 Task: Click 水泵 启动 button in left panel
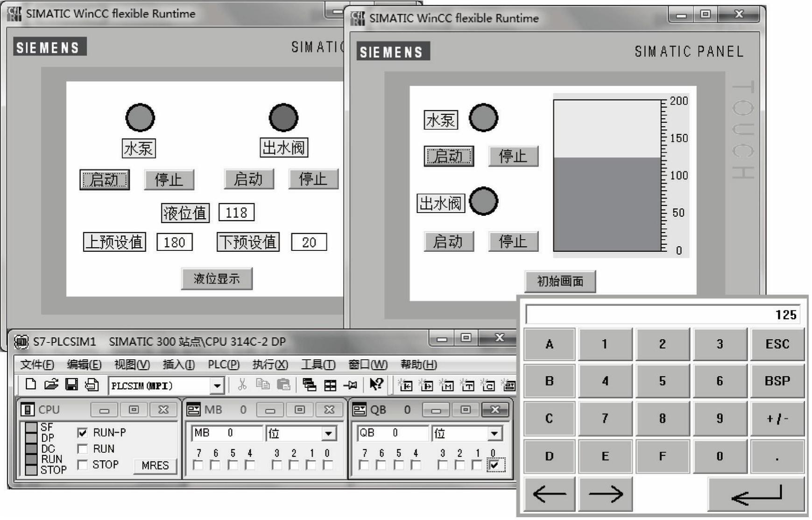click(105, 179)
